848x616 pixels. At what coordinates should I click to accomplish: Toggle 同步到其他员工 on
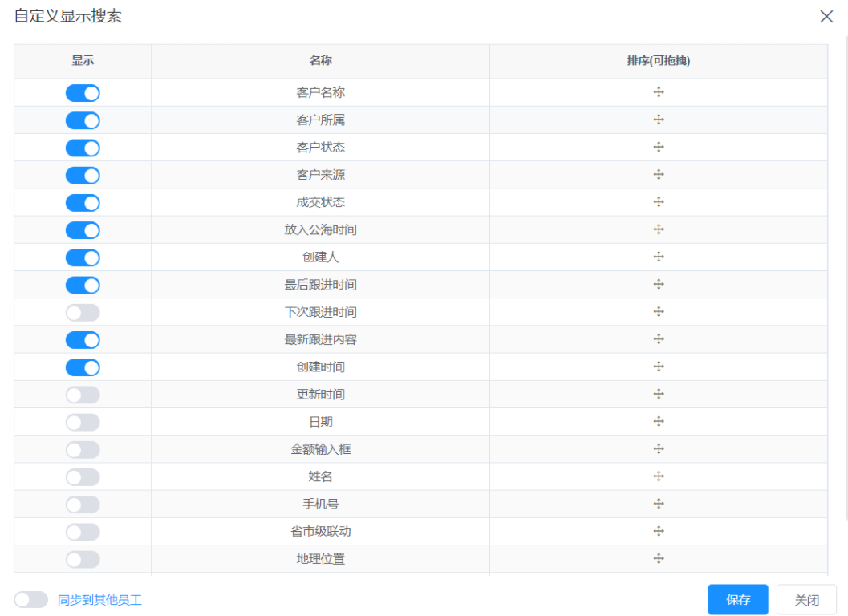click(x=30, y=599)
